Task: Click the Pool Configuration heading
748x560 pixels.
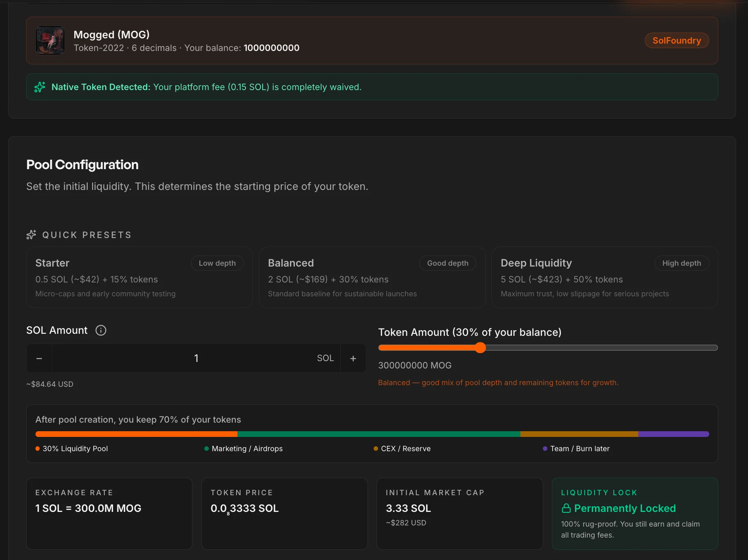Action: (82, 165)
